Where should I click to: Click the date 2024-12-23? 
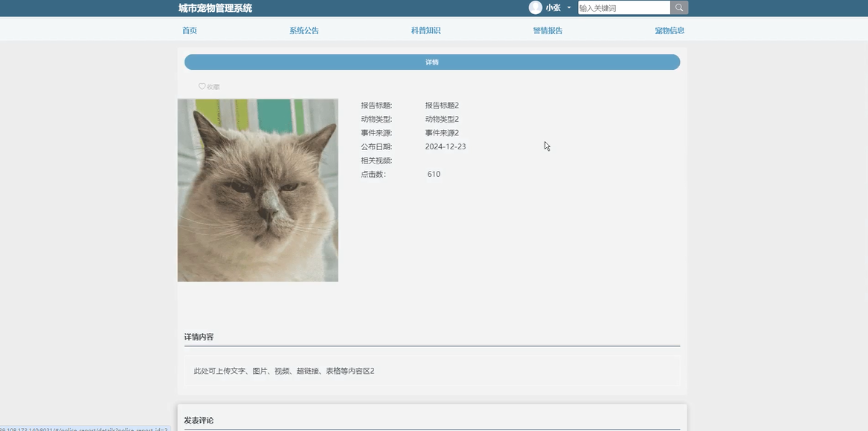(445, 146)
